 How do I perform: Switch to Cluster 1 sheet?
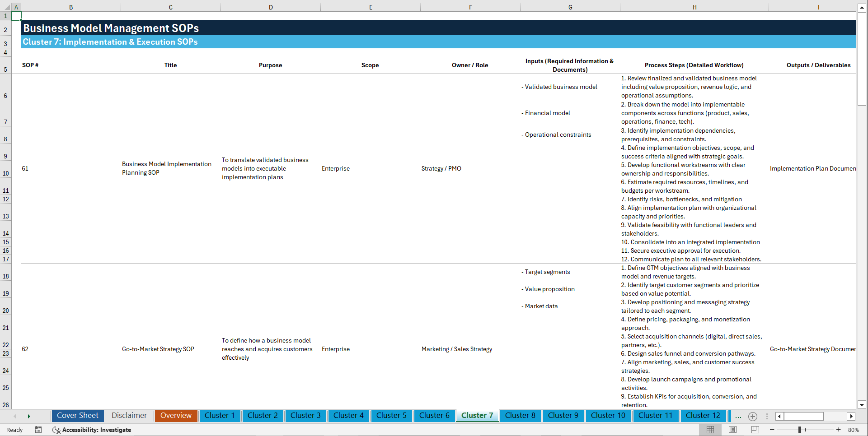220,416
